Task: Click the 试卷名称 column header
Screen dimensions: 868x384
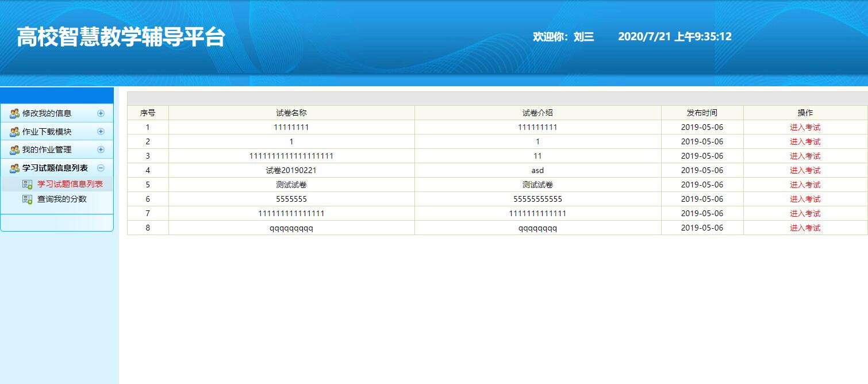Action: pyautogui.click(x=291, y=112)
